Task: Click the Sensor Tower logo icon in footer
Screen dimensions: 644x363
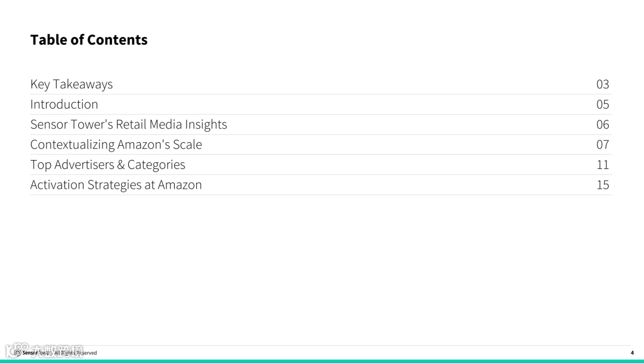Action: [17, 353]
